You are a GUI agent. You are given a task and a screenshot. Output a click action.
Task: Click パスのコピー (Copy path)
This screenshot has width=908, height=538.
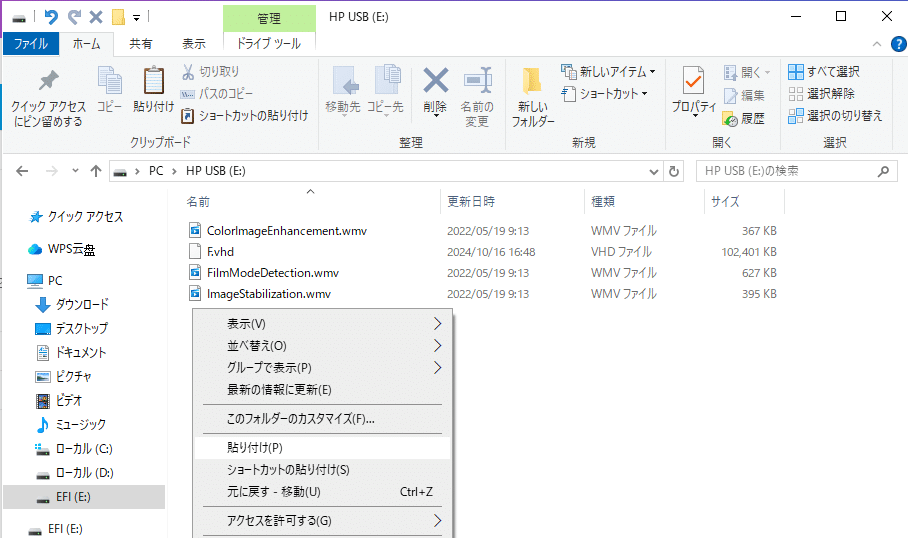coord(217,94)
